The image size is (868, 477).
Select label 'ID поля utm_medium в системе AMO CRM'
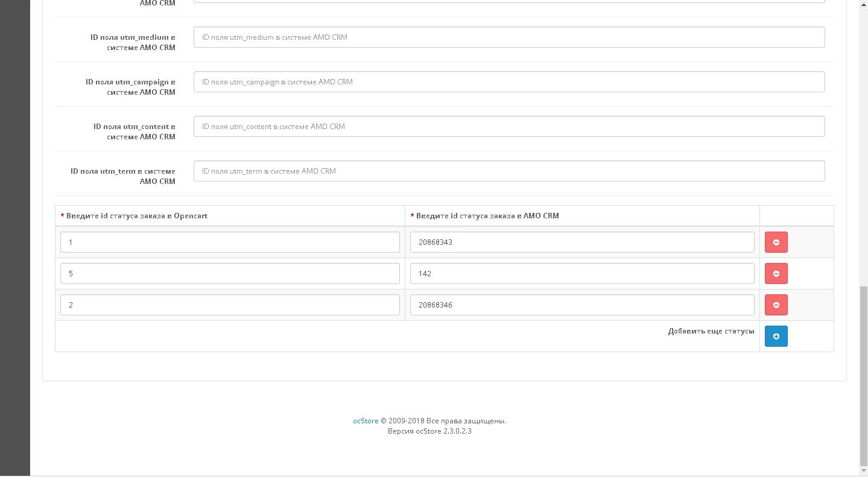point(133,42)
